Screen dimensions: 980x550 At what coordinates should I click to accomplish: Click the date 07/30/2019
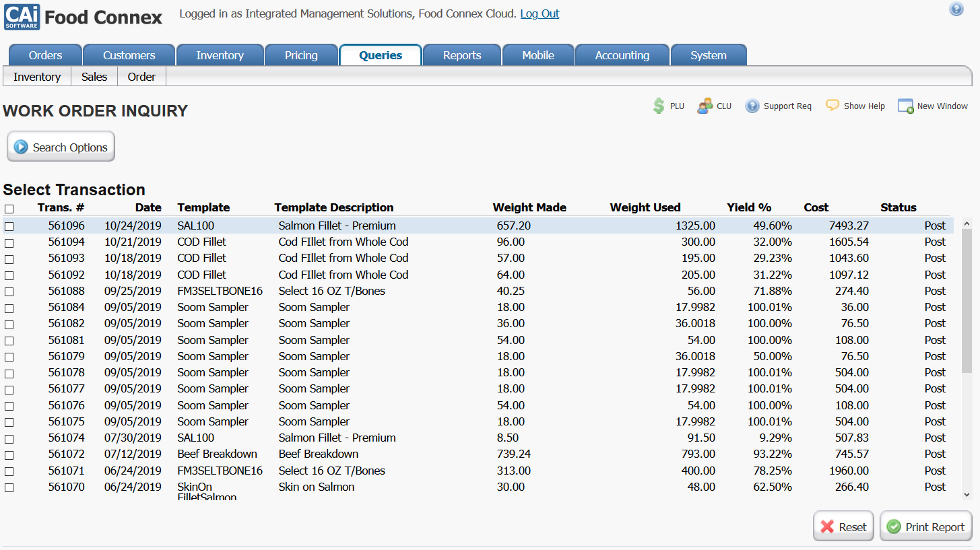[x=133, y=438]
